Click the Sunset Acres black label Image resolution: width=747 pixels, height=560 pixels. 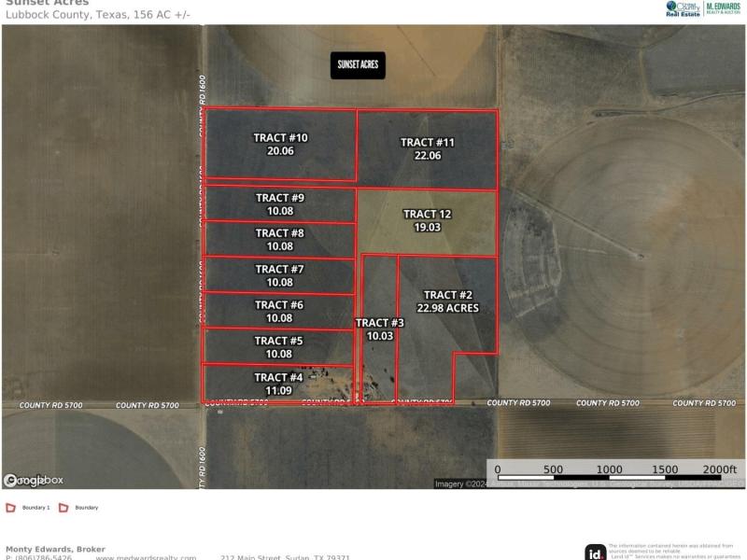coord(358,64)
